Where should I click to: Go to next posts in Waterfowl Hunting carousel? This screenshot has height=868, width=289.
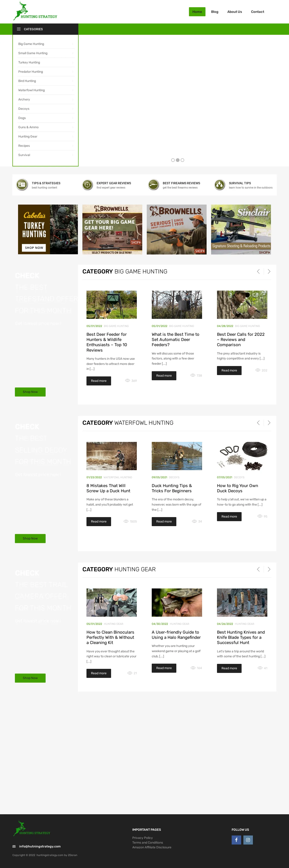pos(269,423)
